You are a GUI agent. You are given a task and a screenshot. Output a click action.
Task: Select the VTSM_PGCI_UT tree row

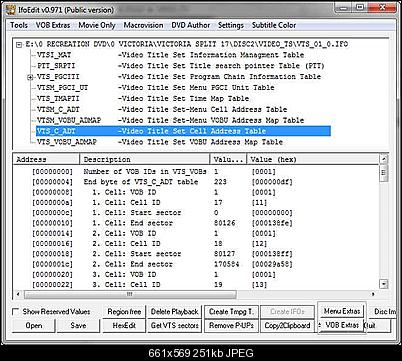click(156, 88)
